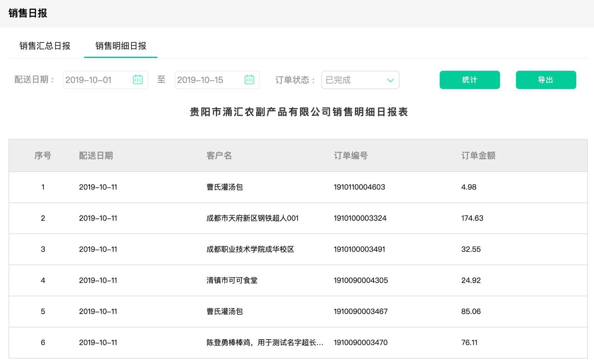Open the 已完成 order status combo box
594x364 pixels.
[x=354, y=80]
